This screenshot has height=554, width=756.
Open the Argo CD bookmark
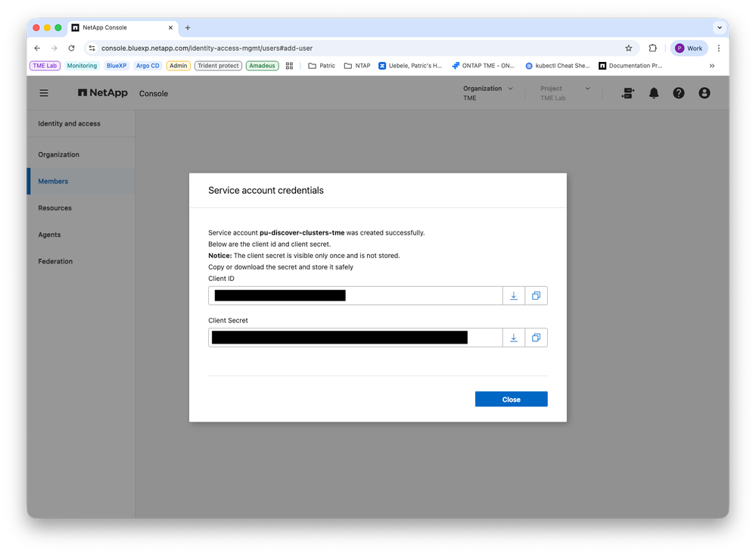tap(148, 66)
